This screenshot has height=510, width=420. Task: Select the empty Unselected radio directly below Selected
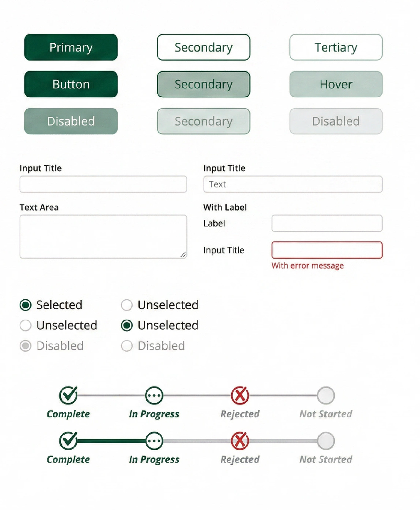pos(26,325)
